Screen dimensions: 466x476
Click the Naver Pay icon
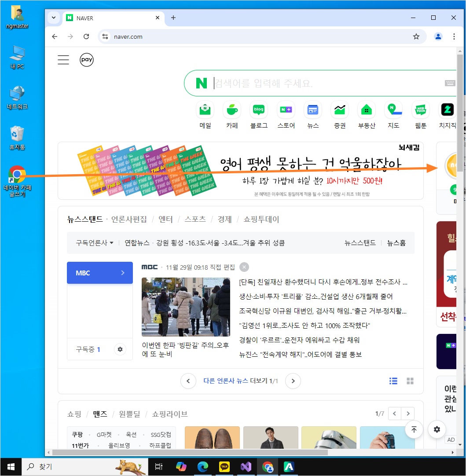point(87,59)
